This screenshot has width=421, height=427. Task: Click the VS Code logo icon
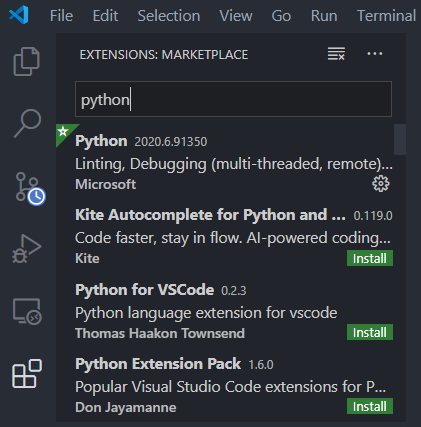tap(19, 15)
